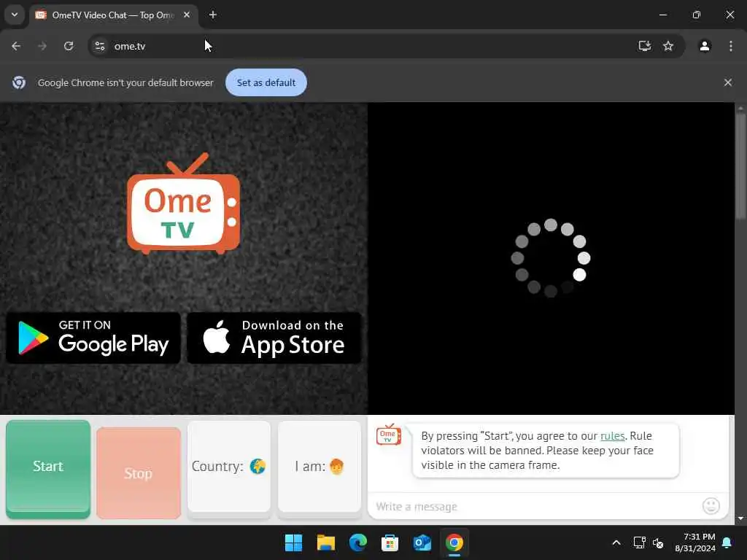Open the tab search dropdown arrow
This screenshot has height=560, width=747.
15,15
